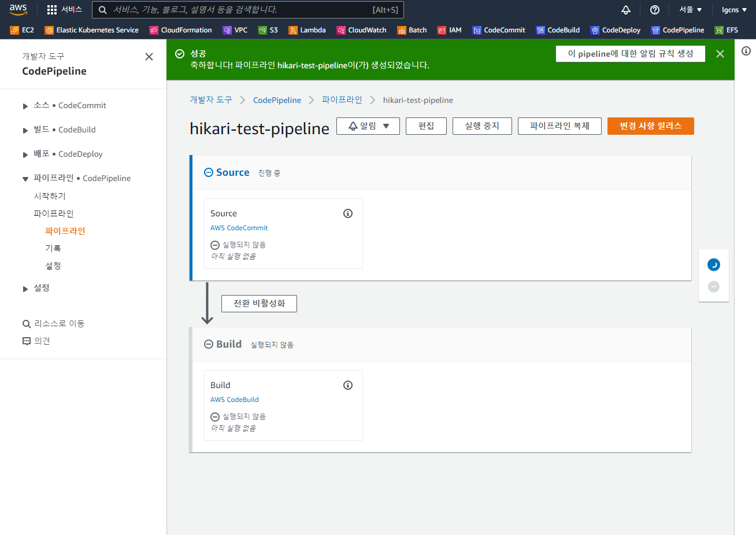Go to 파이프라인 breadcrumb
This screenshot has height=535, width=756.
pos(342,100)
